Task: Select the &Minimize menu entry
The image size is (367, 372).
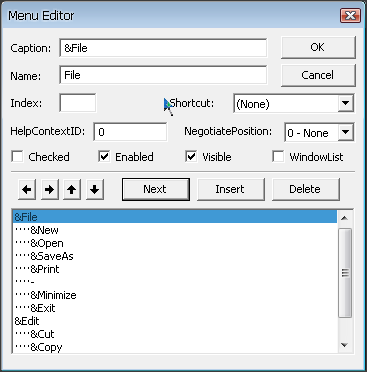Action: [x=175, y=295]
